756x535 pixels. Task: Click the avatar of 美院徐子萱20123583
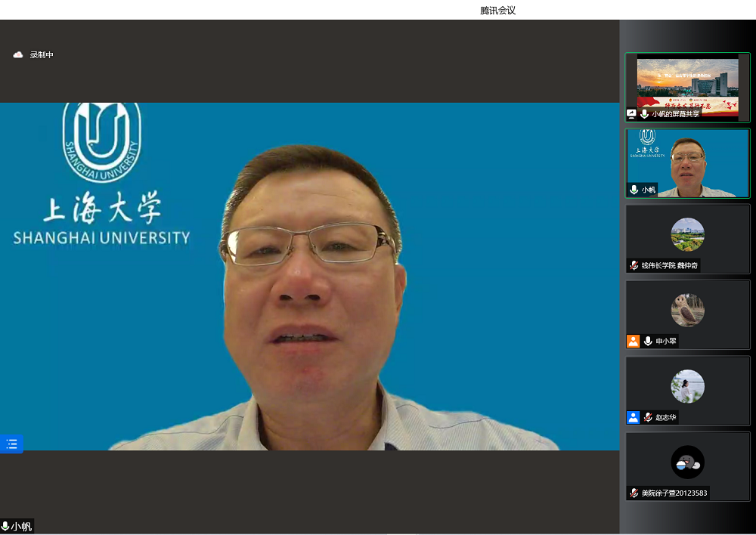tap(687, 462)
